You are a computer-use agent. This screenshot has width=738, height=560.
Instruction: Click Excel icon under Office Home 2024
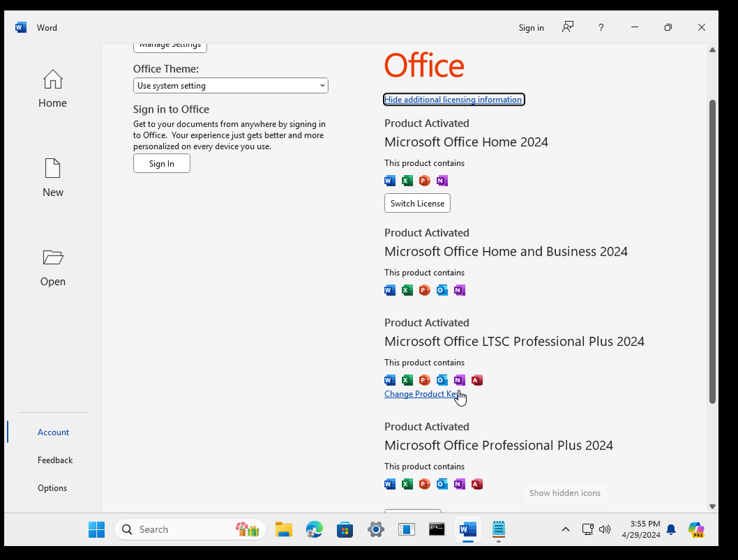[x=407, y=180]
